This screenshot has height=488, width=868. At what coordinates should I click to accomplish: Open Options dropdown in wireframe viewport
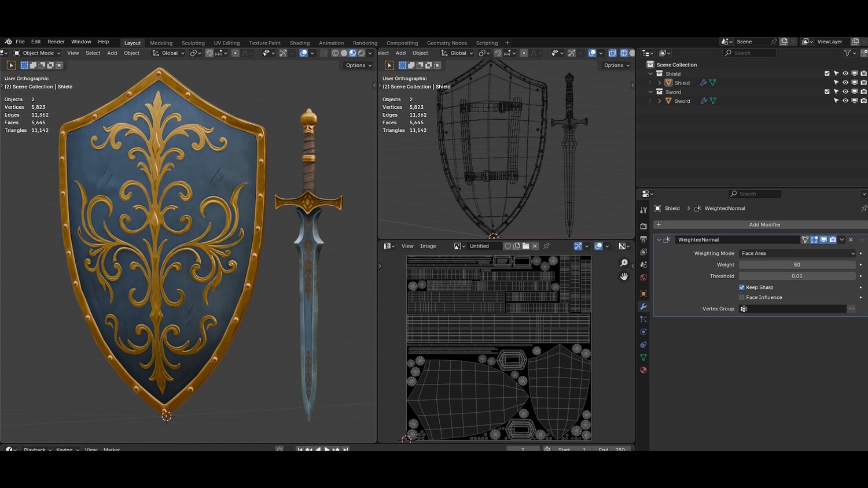(617, 65)
